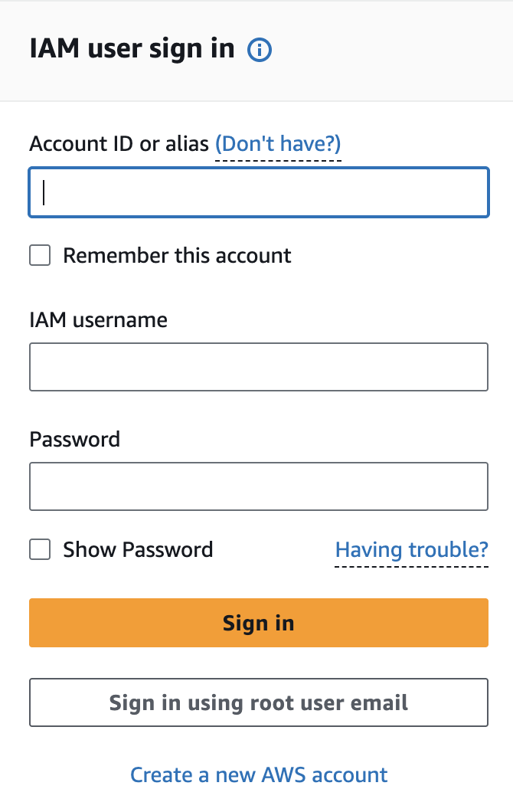Viewport: 513px width, 812px height.
Task: Click inside the IAM username field
Action: [258, 367]
